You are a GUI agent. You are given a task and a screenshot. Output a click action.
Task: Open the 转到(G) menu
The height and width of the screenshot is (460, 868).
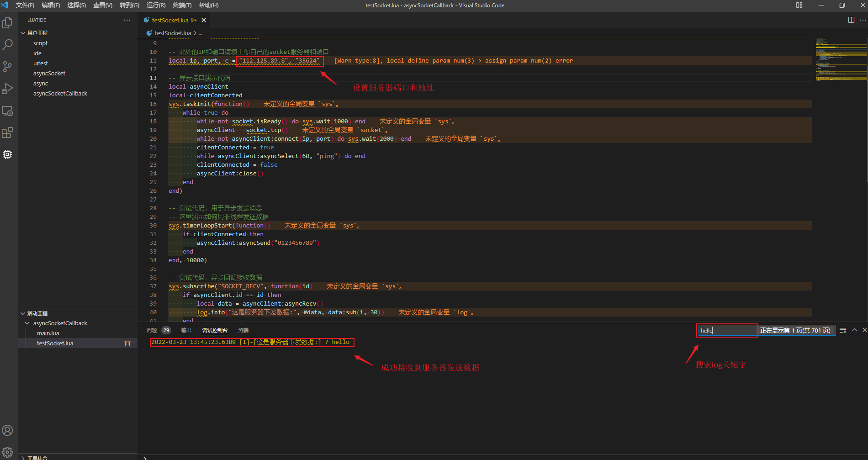(130, 5)
